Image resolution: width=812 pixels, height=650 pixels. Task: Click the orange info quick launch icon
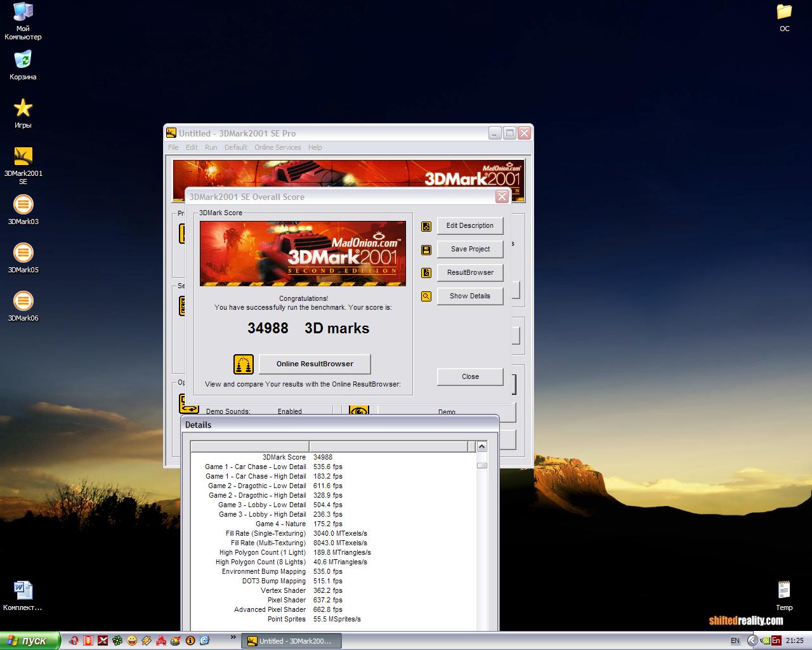190,641
